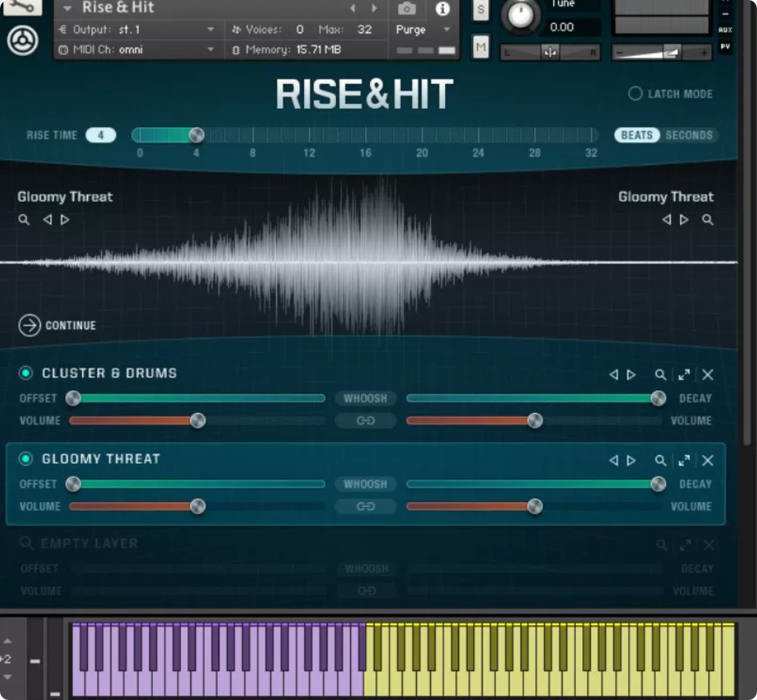Search sounds for Cluster & Drums layer
The width and height of the screenshot is (757, 700).
click(661, 375)
